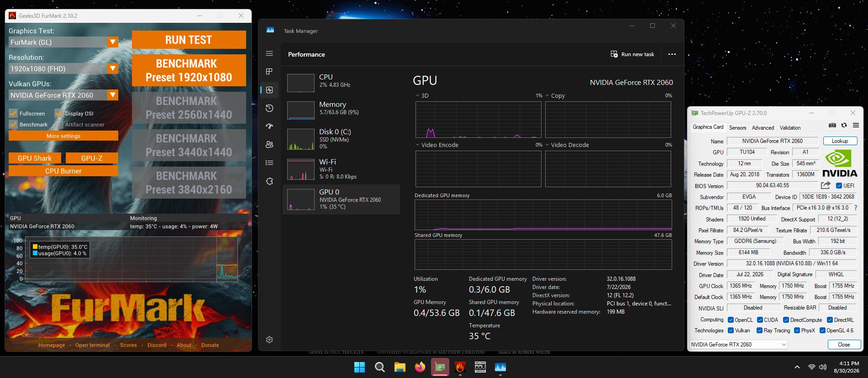868x378 pixels.
Task: Start the BENCHMARK Preset 1920x1080
Action: tap(189, 70)
